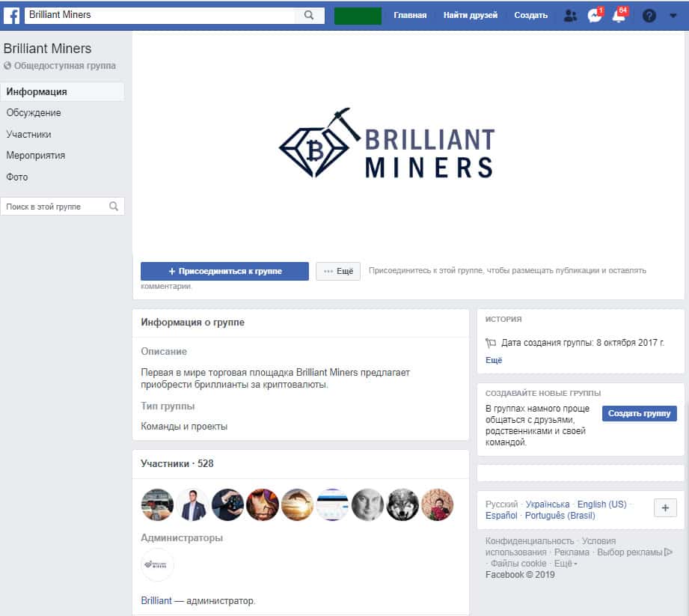
Task: Click the plus button to add language
Action: coord(665,507)
